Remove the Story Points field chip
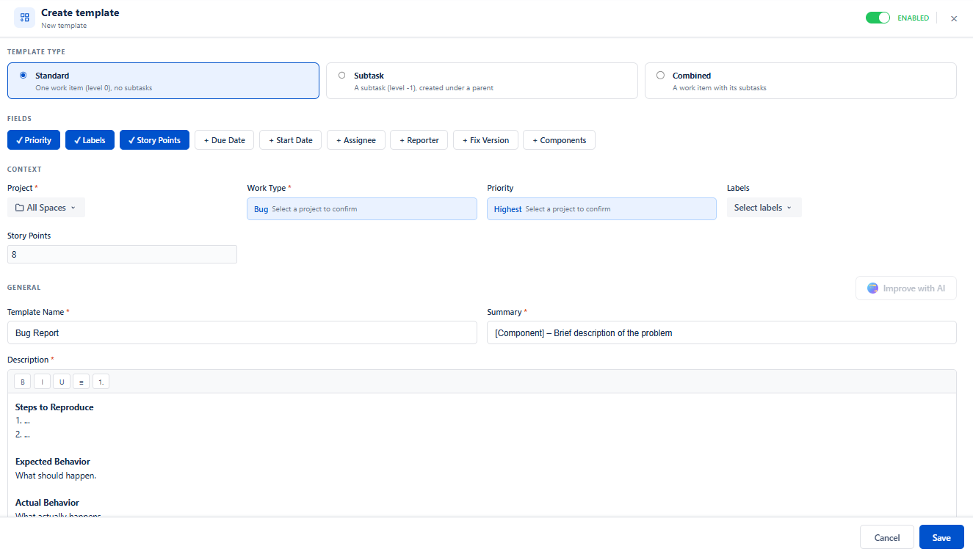This screenshot has width=973, height=560. pyautogui.click(x=154, y=140)
